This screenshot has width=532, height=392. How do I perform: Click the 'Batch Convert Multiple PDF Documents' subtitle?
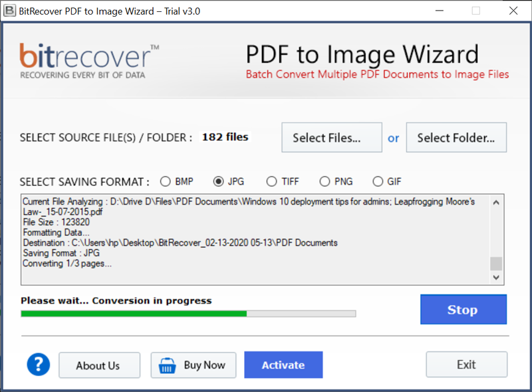[x=377, y=74]
